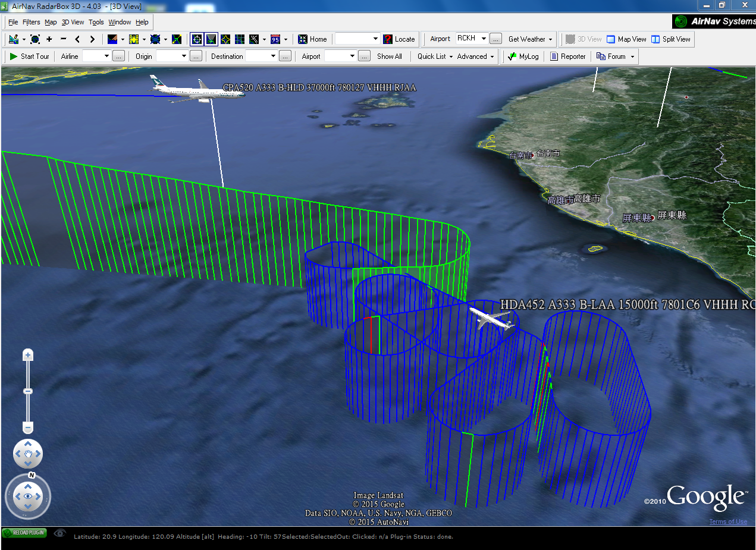Open the Get Weather dropdown
This screenshot has height=550, width=756.
coord(531,39)
